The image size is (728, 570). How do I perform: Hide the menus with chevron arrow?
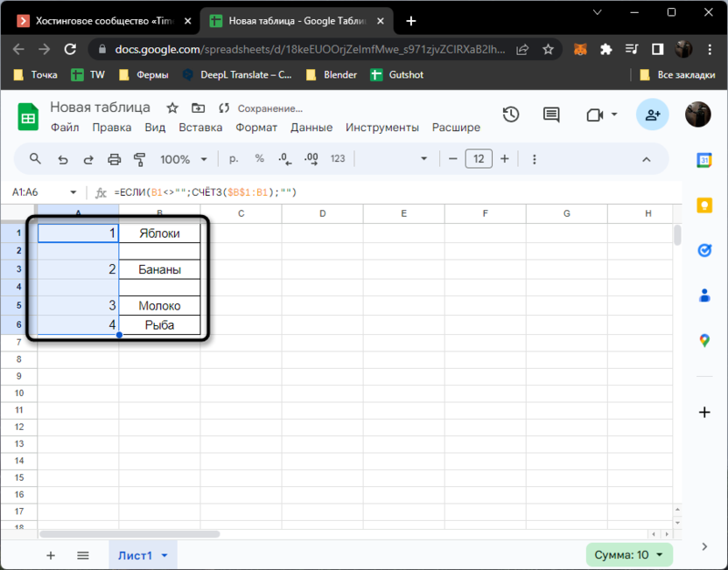(647, 159)
